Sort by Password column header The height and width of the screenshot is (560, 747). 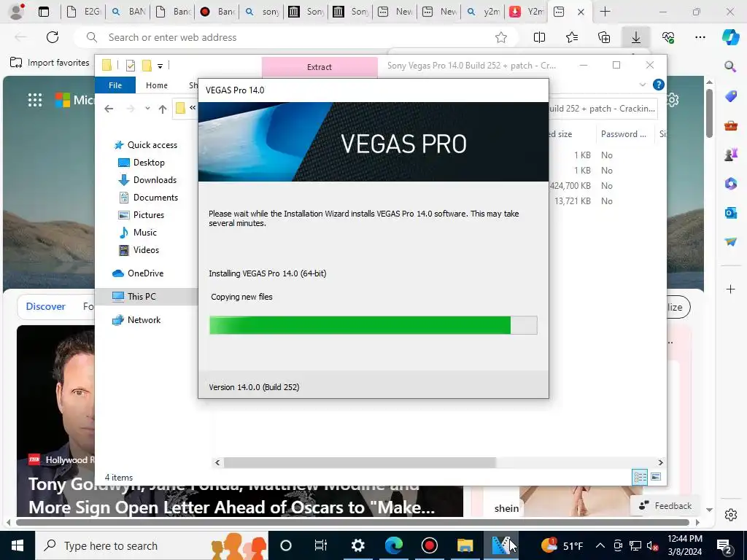click(623, 134)
